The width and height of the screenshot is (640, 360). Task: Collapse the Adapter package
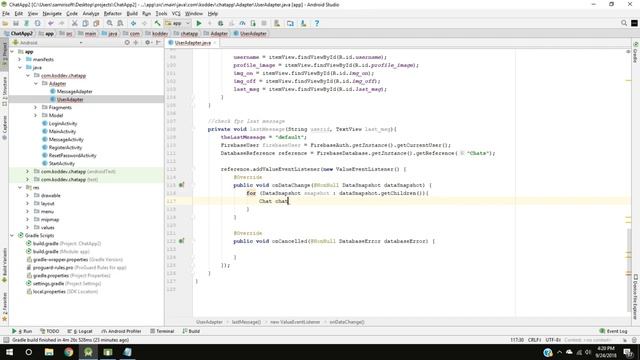pos(36,83)
